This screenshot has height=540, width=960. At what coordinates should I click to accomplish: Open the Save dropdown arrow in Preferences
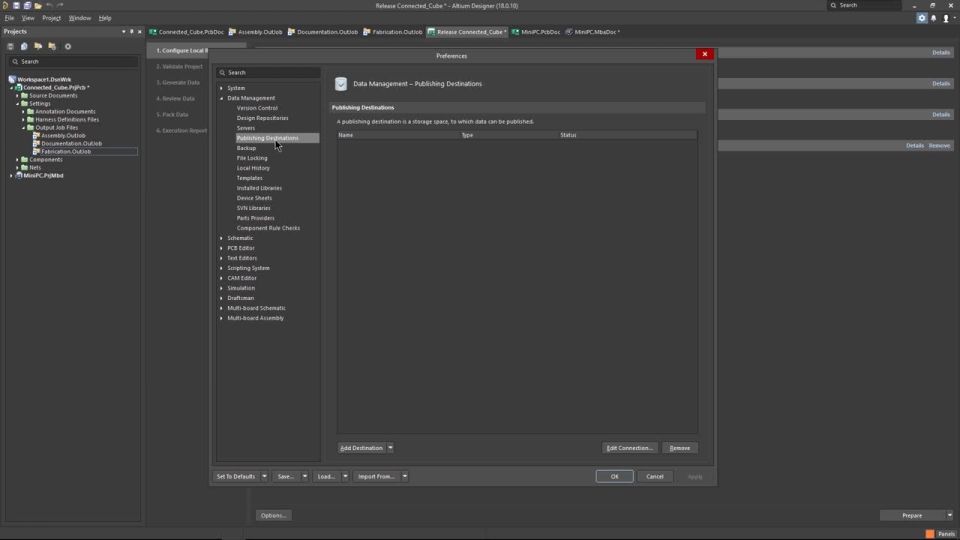pyautogui.click(x=304, y=476)
